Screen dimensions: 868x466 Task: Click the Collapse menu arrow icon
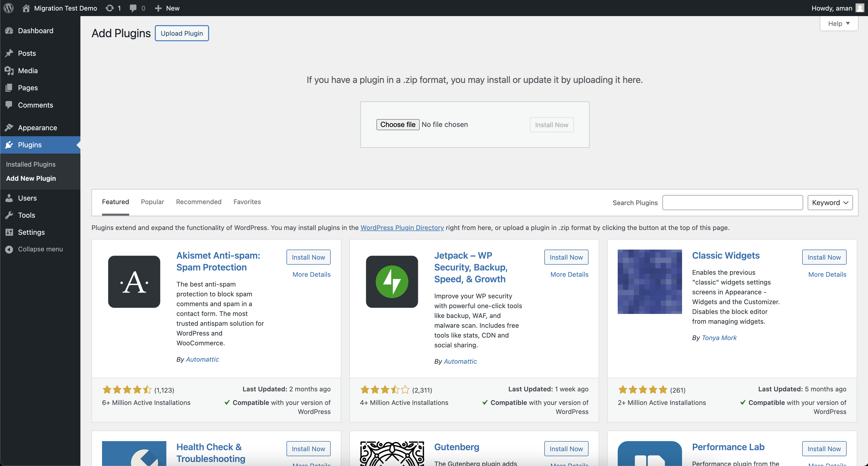coord(9,249)
